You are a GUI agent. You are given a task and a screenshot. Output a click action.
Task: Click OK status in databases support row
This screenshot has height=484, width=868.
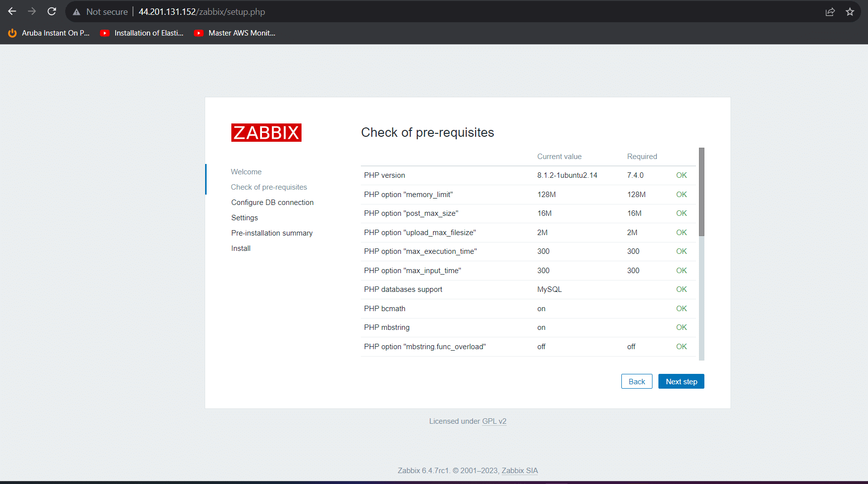tap(681, 289)
